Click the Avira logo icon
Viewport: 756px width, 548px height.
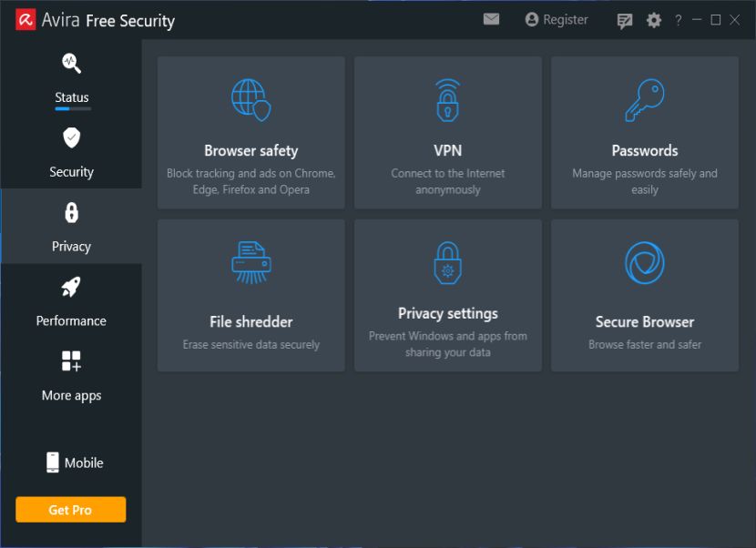(x=26, y=20)
